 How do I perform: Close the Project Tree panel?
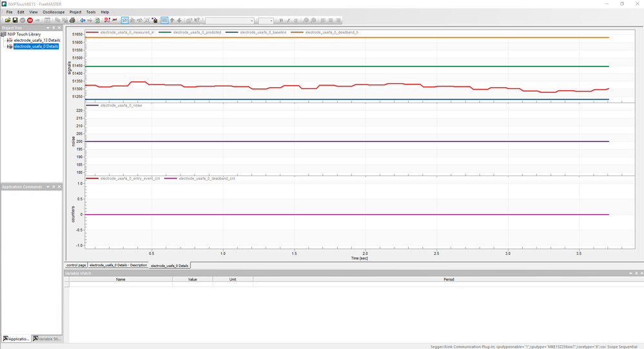point(59,28)
